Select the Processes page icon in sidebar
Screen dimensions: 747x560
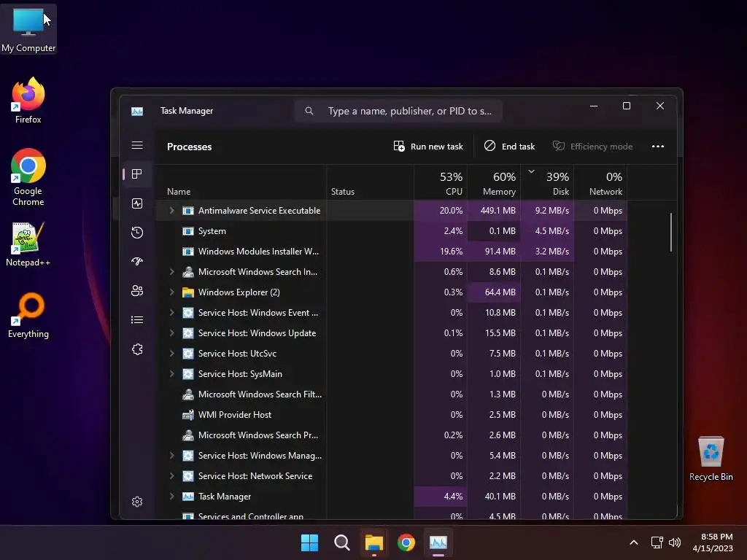click(137, 174)
